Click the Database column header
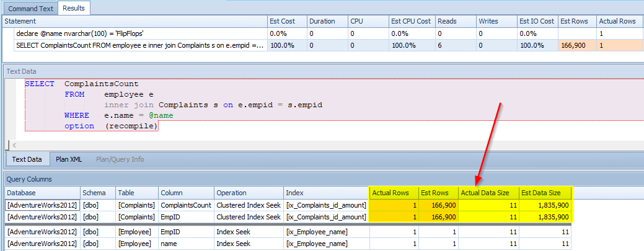 [22, 193]
